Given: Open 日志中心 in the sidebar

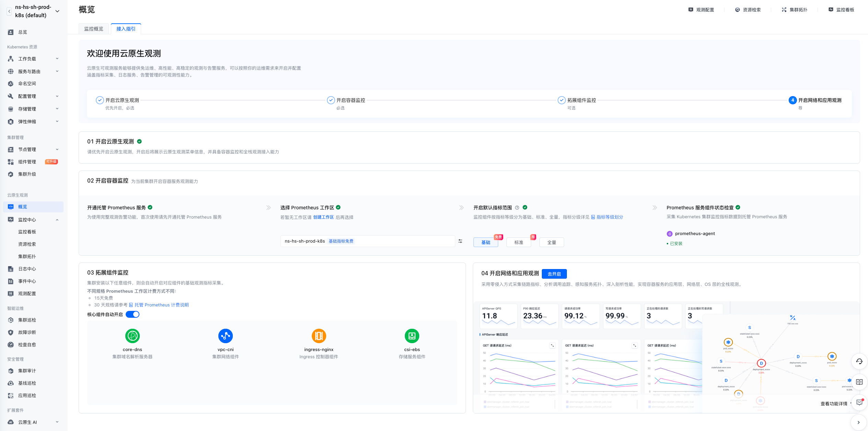Looking at the screenshot, I should [27, 269].
